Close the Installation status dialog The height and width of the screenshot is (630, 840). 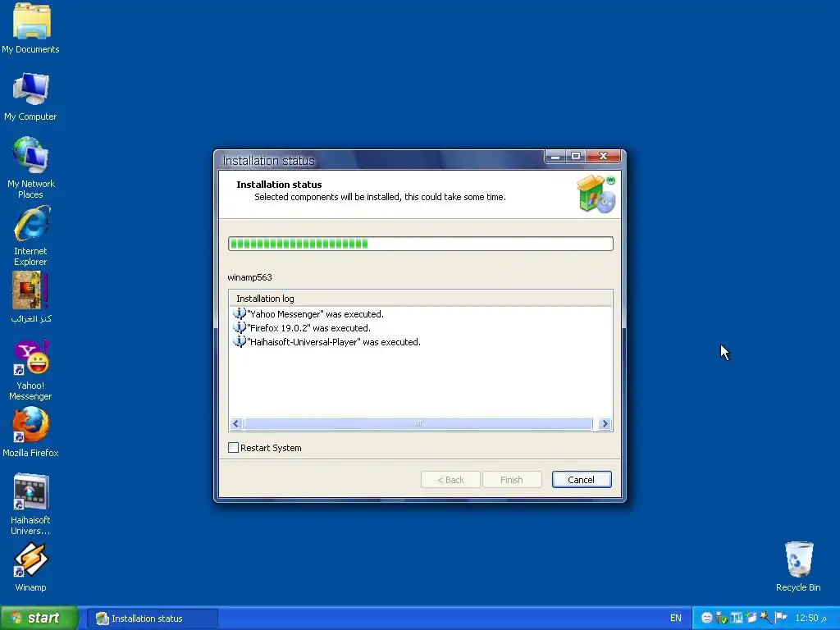point(603,156)
